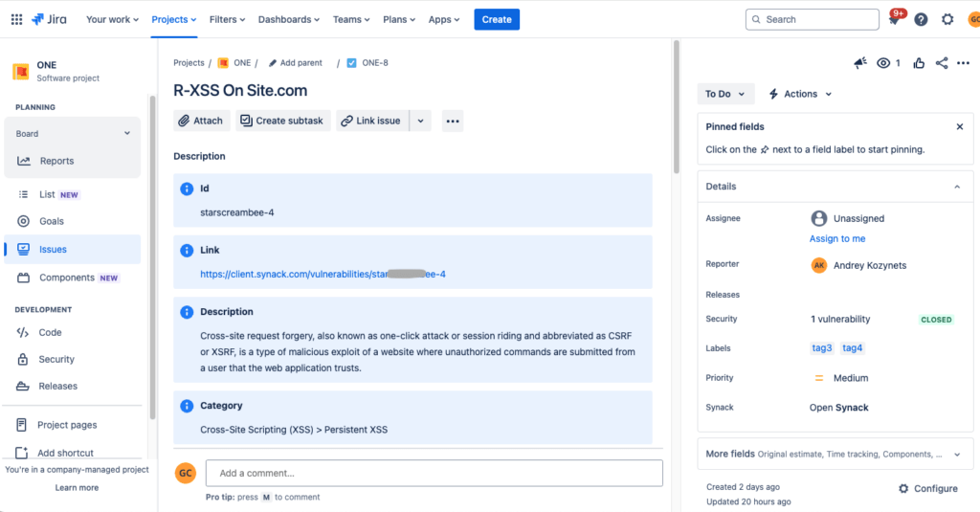The image size is (980, 512).
Task: Collapse the Details section
Action: (957, 187)
